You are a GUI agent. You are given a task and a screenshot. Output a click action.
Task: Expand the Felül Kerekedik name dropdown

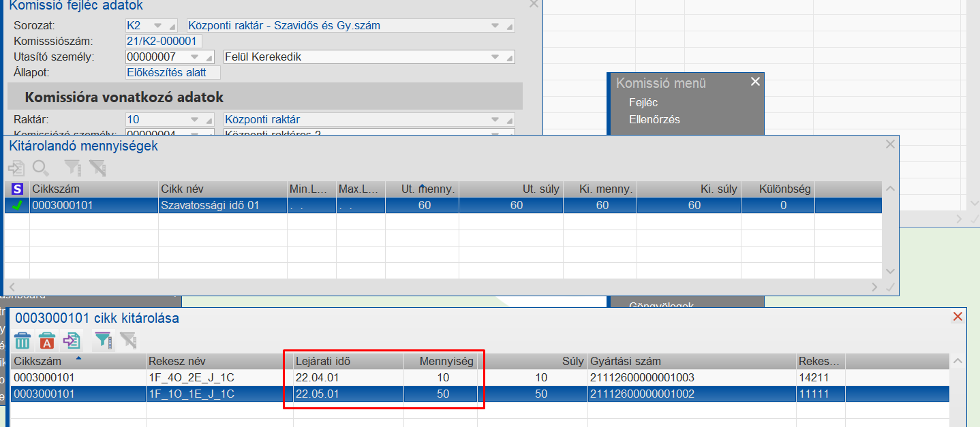tap(495, 57)
